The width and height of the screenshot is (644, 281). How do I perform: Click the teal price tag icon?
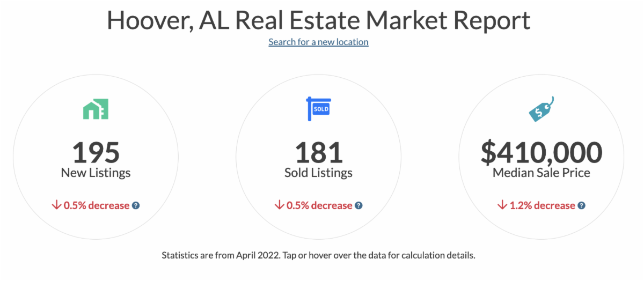click(x=541, y=109)
